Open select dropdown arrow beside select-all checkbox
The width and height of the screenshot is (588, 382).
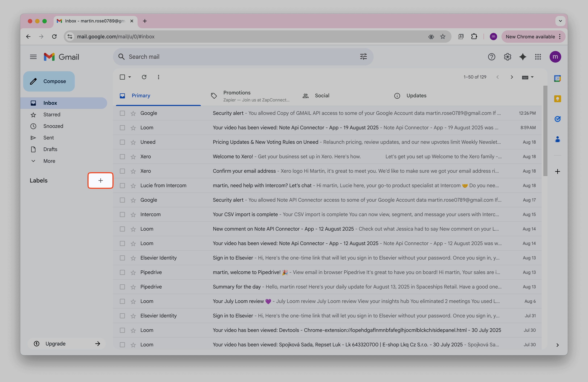(129, 77)
